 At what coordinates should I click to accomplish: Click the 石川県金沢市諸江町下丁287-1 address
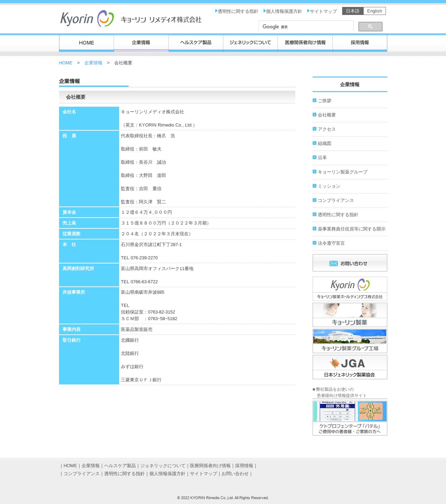pyautogui.click(x=151, y=245)
